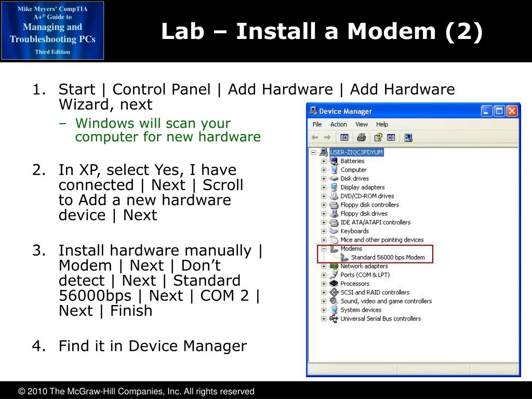Collapse the USER-ZIQC3FDYUM root node
This screenshot has height=399, width=532.
click(313, 152)
